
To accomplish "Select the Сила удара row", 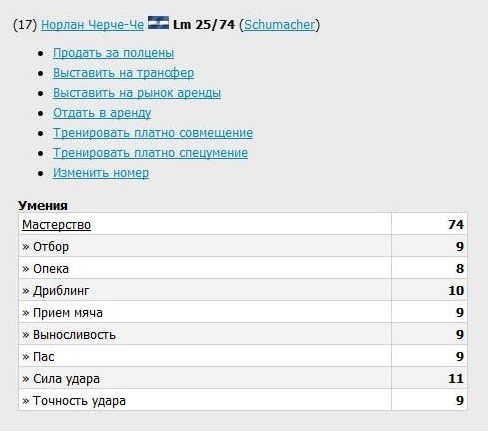I will (x=243, y=378).
